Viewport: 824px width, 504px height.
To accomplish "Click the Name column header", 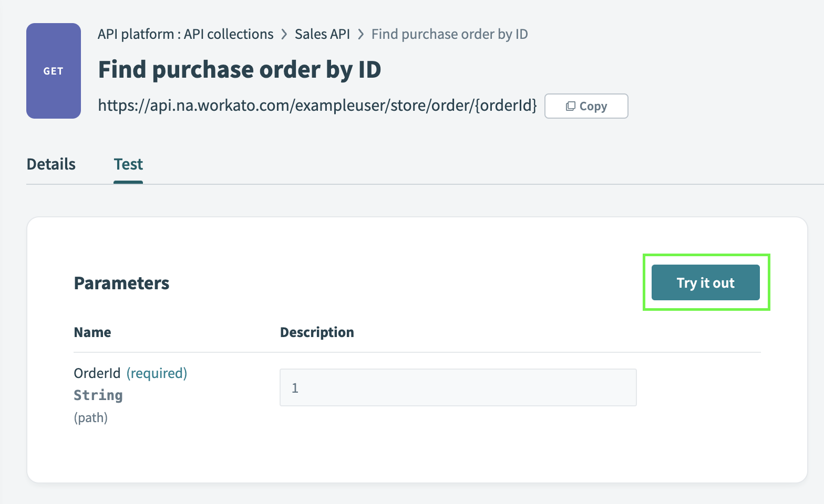I will tap(92, 332).
